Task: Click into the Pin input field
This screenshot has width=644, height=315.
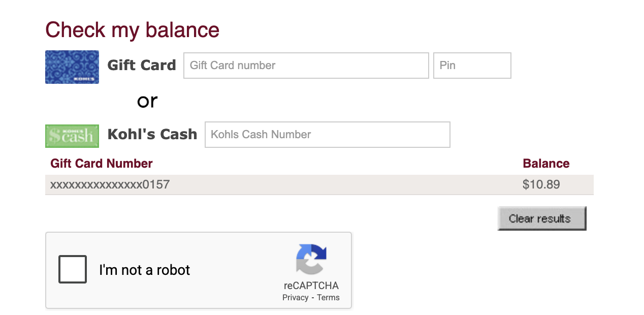Action: (472, 66)
